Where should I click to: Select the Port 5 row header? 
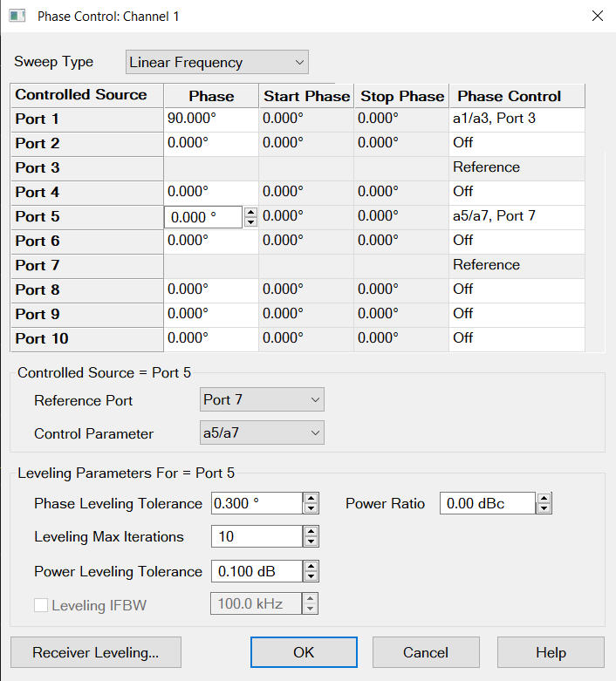[87, 217]
